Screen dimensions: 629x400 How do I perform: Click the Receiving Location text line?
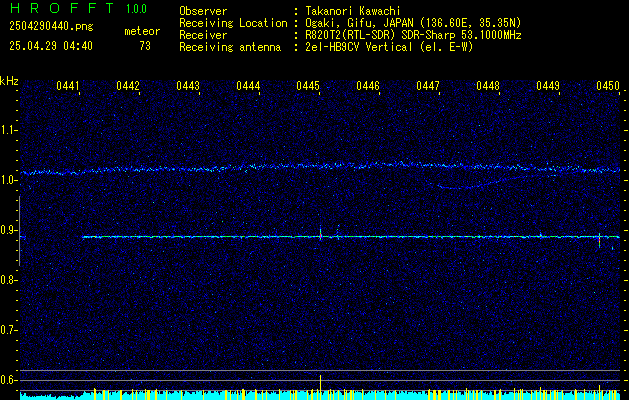350,23
